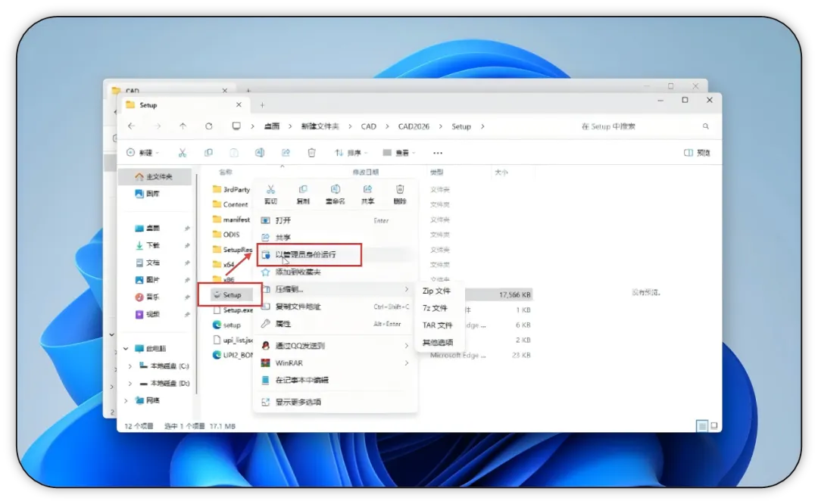Add a new tab with the plus button
Viewport: 818px width, 504px height.
(x=262, y=104)
